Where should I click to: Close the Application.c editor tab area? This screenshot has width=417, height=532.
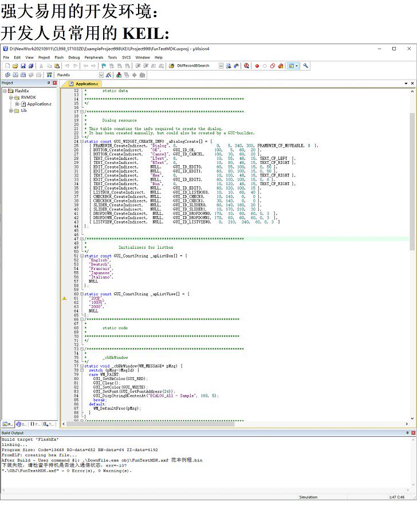tap(412, 84)
